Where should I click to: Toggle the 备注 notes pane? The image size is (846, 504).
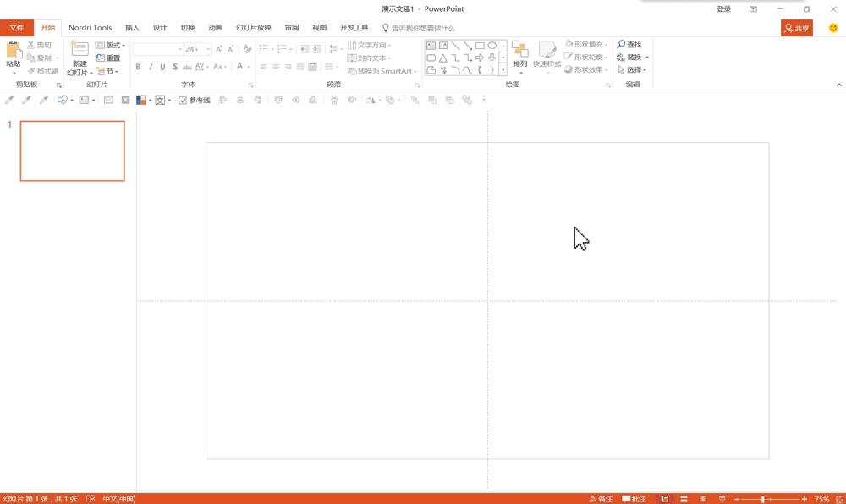click(600, 499)
